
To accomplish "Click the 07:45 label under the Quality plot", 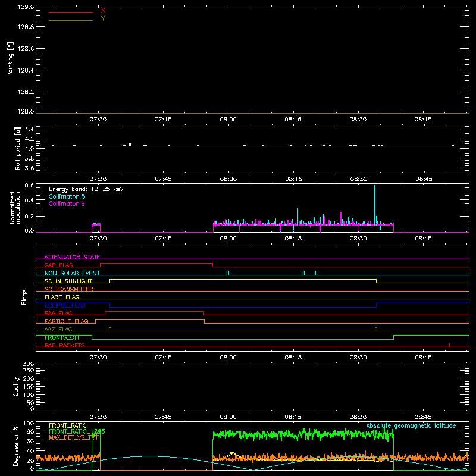I will tap(163, 417).
